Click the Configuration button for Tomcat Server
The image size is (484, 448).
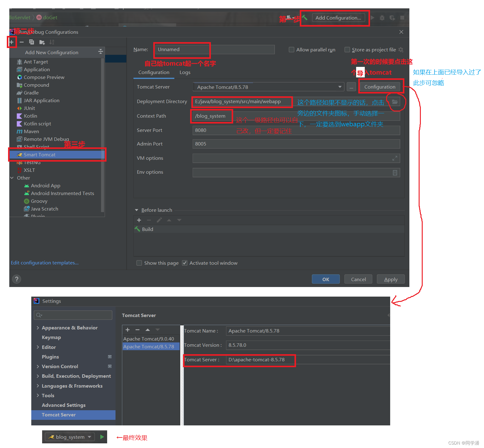tap(380, 87)
